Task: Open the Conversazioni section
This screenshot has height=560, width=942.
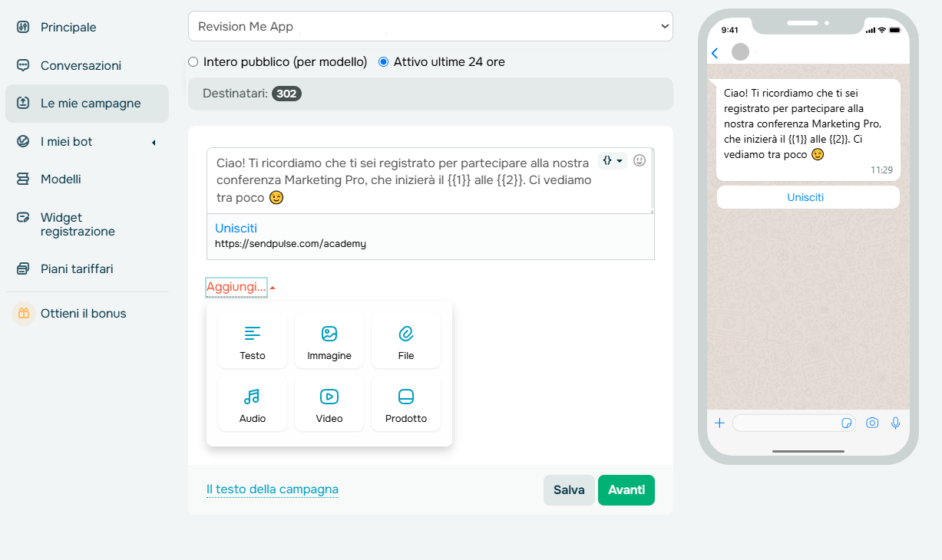Action: [x=81, y=65]
